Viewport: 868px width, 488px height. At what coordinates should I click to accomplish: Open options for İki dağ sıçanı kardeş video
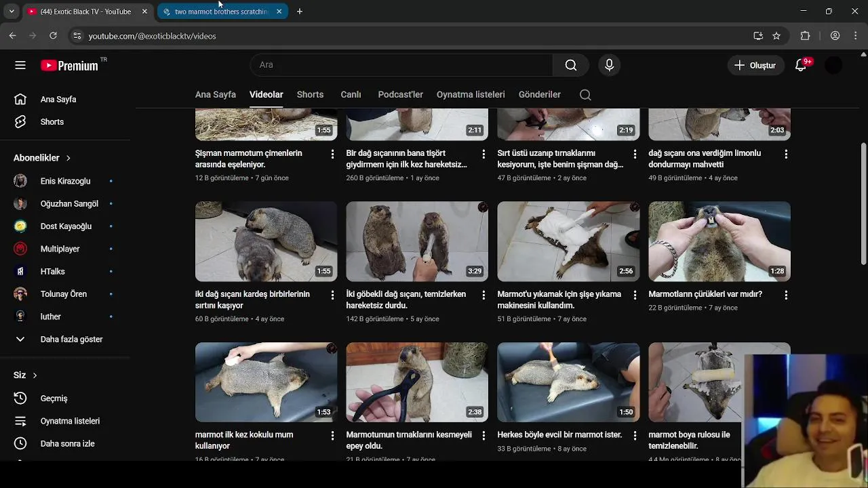pos(332,296)
